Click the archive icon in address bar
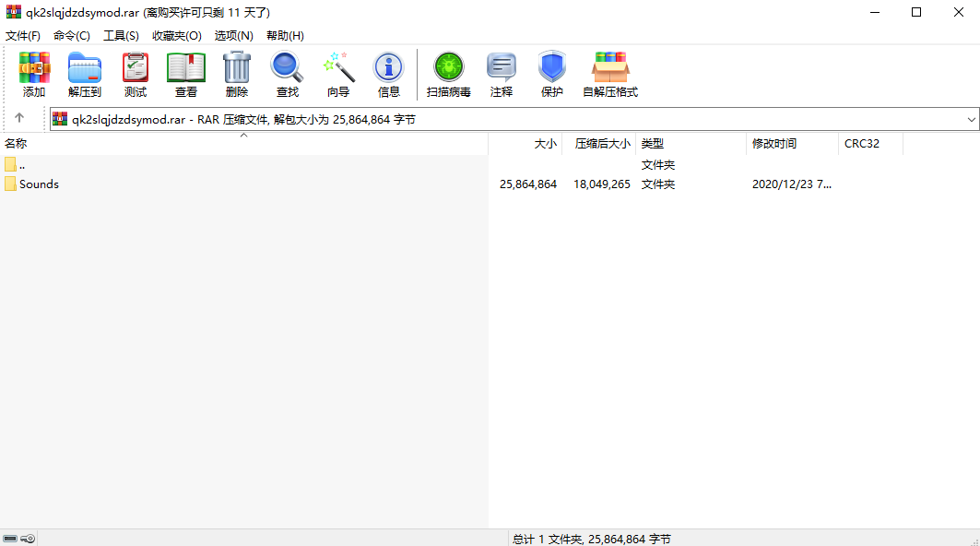This screenshot has width=980, height=546. [x=59, y=119]
